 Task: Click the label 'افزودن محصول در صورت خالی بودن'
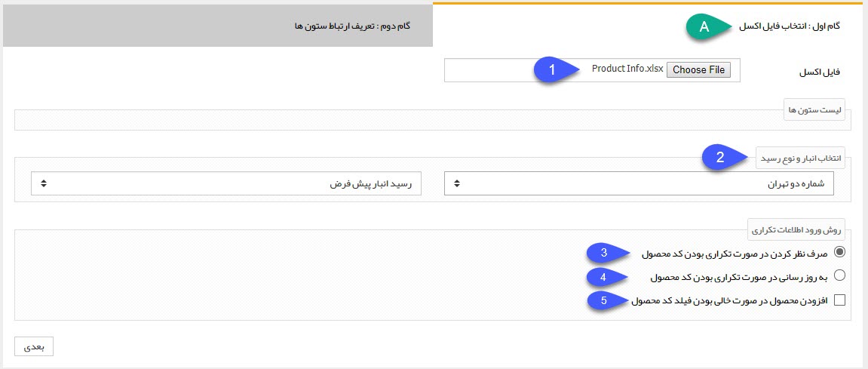click(730, 300)
